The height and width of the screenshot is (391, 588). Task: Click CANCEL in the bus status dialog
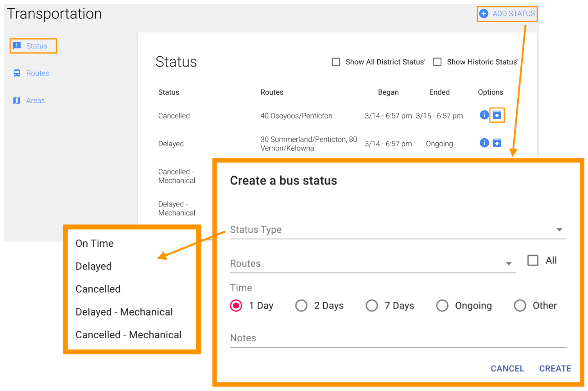pyautogui.click(x=507, y=368)
